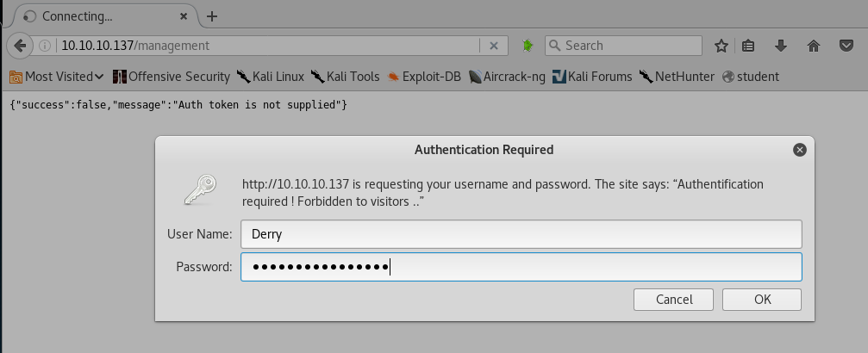Bookmark this page with the star icon
This screenshot has height=353, width=868.
(721, 46)
